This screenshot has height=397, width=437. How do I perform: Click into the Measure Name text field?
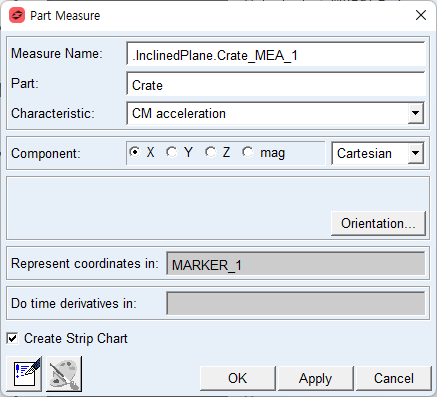click(276, 55)
